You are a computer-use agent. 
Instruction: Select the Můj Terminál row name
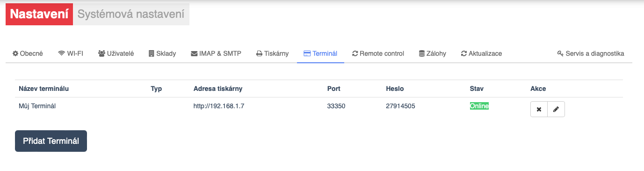(x=37, y=106)
